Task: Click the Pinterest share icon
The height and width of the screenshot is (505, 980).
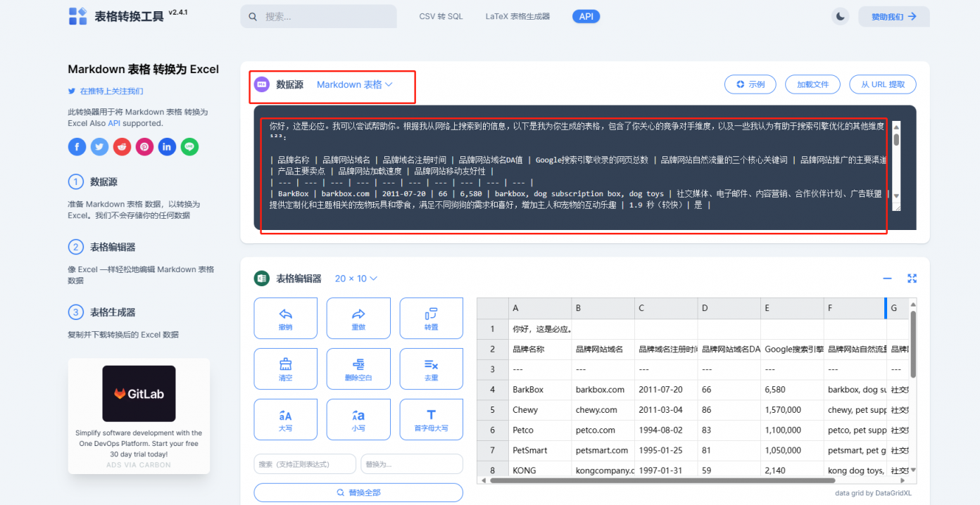Action: tap(144, 146)
